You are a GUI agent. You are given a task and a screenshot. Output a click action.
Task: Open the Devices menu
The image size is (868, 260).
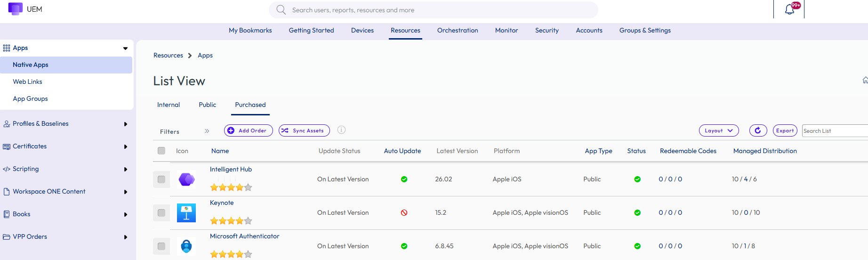[362, 30]
